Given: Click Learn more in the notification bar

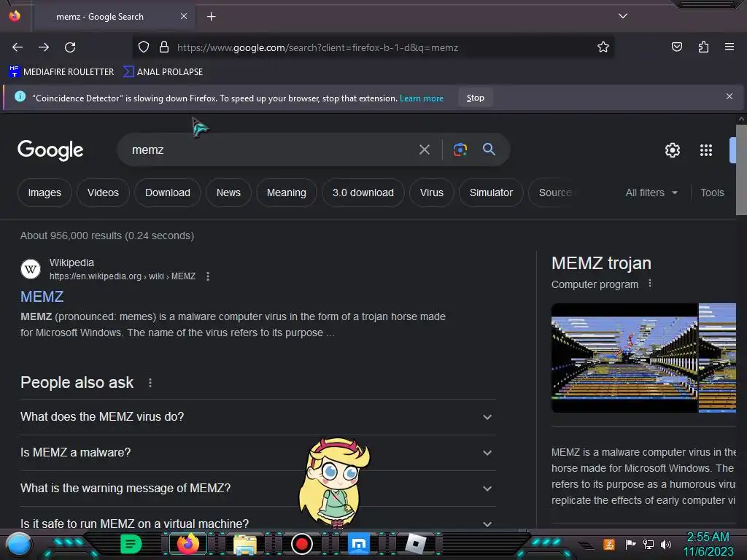Looking at the screenshot, I should pyautogui.click(x=421, y=98).
